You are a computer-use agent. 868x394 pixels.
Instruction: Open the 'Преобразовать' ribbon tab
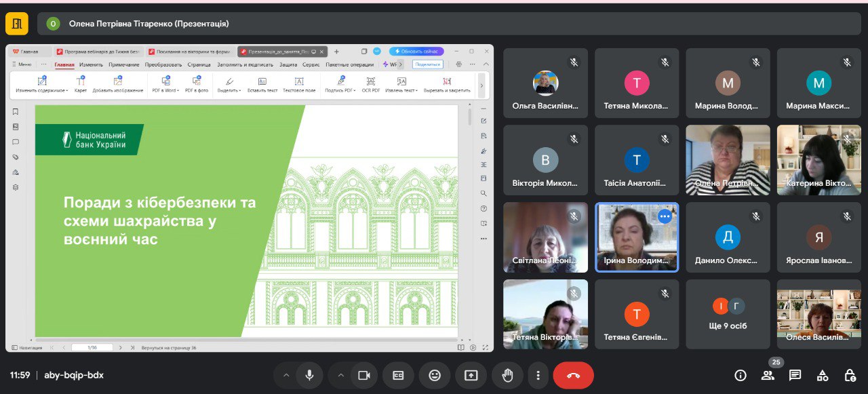click(163, 64)
